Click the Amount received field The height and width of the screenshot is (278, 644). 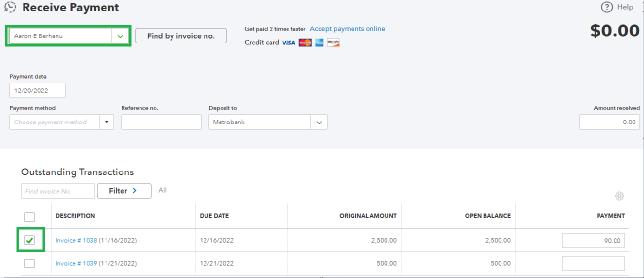click(609, 122)
